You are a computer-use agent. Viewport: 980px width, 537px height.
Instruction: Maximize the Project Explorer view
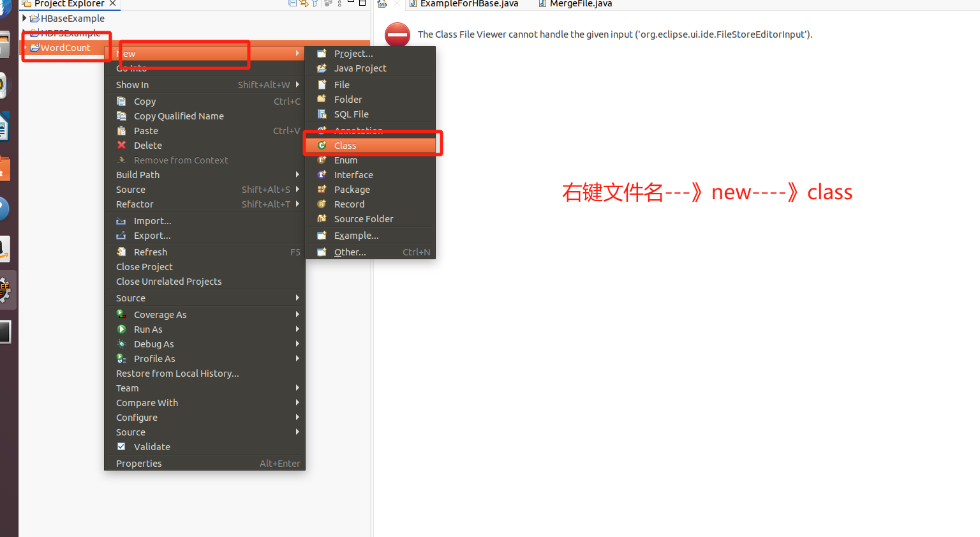point(362,3)
